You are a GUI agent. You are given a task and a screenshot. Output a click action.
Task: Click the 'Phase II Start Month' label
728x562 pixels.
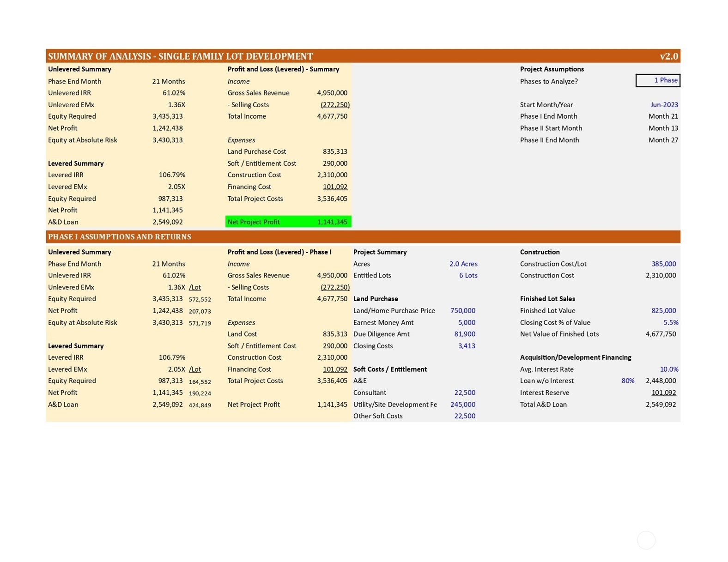point(551,128)
